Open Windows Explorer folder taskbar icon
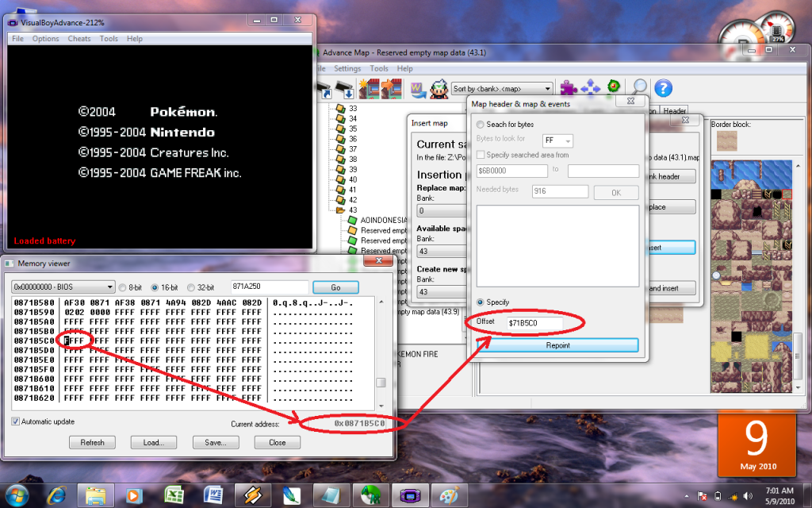The image size is (812, 508). click(x=95, y=496)
